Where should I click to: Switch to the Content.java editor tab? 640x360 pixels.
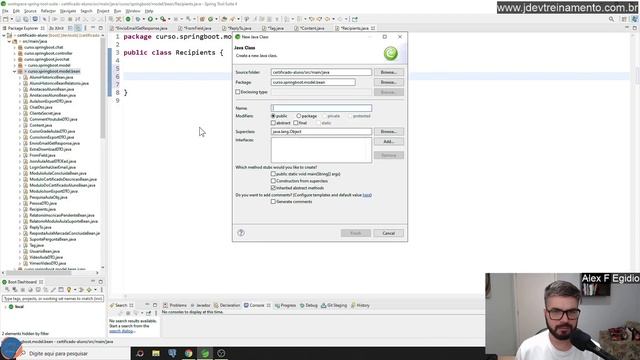[311, 28]
